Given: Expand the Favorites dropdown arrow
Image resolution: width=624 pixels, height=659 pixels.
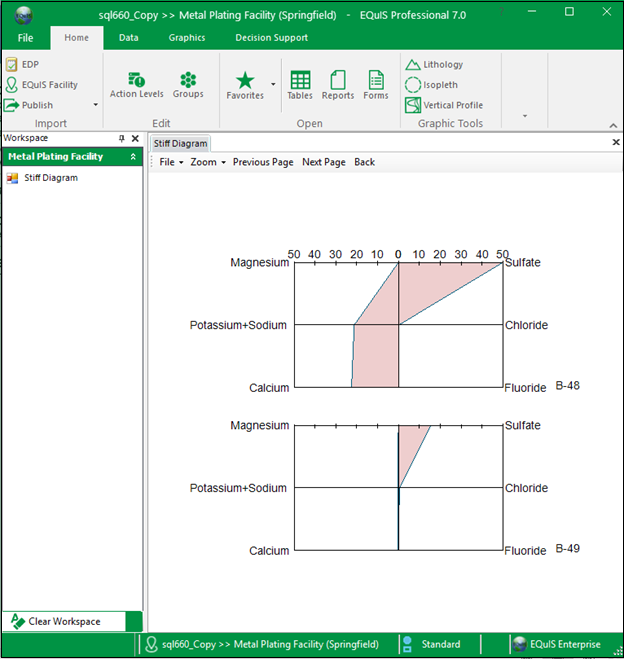Looking at the screenshot, I should (x=273, y=85).
